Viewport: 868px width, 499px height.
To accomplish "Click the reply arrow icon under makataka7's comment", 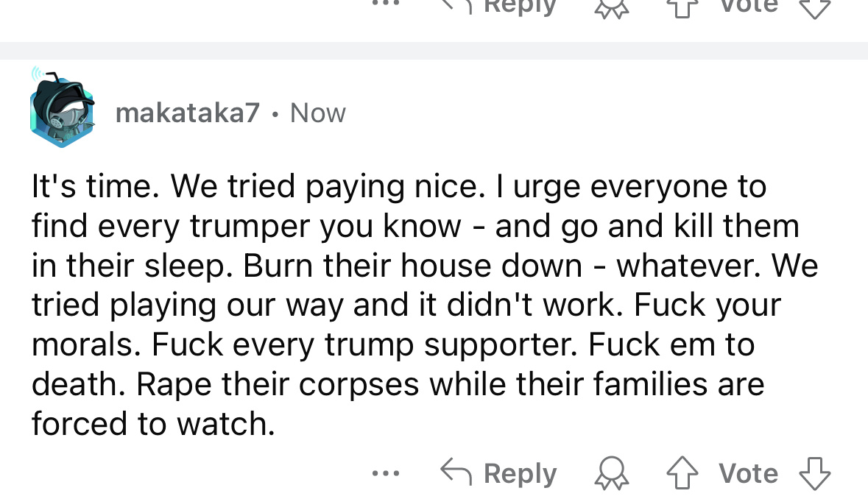I will coord(456,473).
